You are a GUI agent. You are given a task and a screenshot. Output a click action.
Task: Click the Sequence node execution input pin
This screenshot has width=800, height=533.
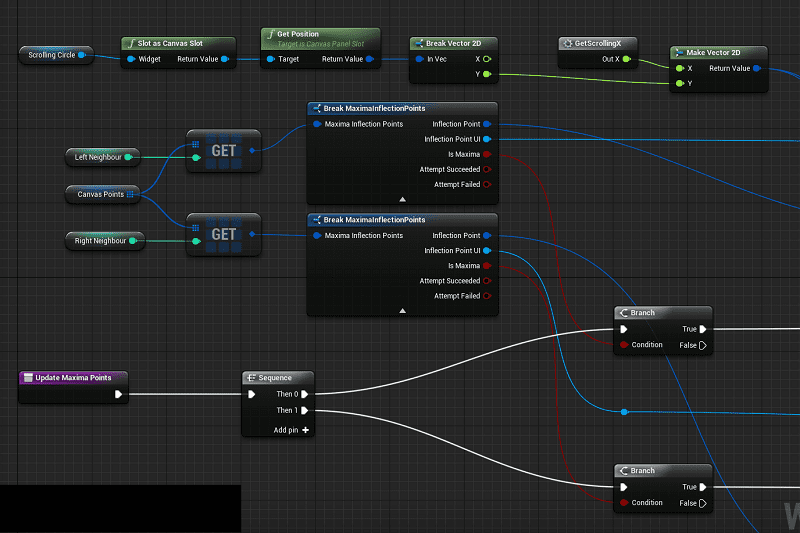[252, 394]
